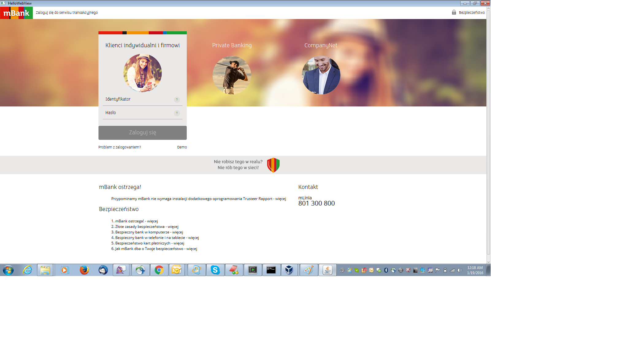Image resolution: width=644 pixels, height=357 pixels.
Task: Click help icon next to Identyfikator
Action: [177, 99]
